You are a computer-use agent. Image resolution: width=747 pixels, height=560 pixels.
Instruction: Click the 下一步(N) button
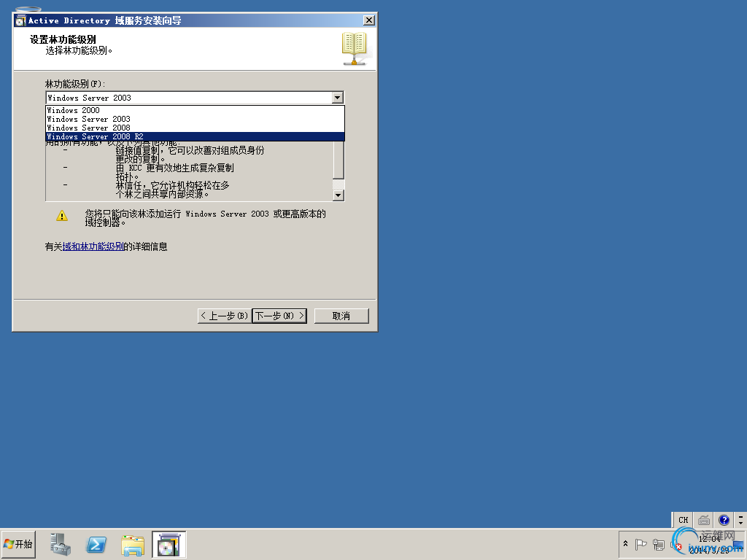(x=279, y=315)
